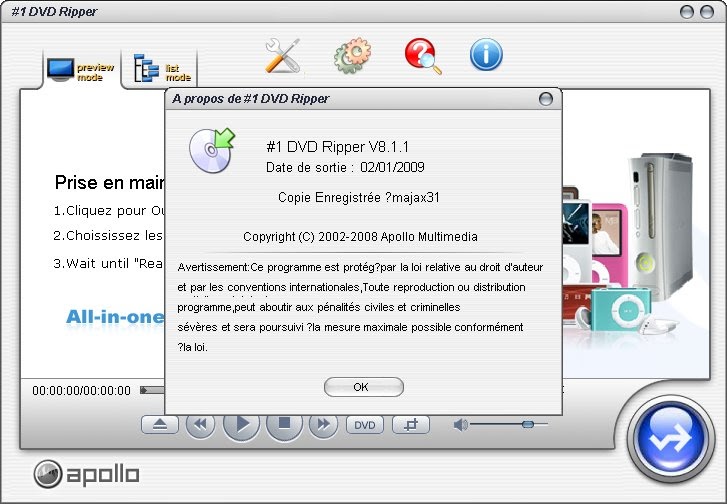The image size is (727, 504).
Task: Click the main window minimize round button
Action: pyautogui.click(x=686, y=12)
